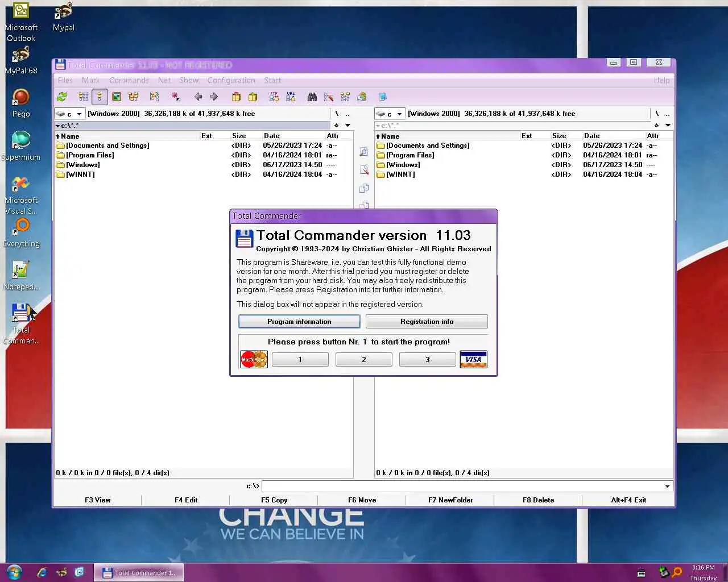Click the Edit icon in the middle button bar
The image size is (728, 582).
point(364,170)
